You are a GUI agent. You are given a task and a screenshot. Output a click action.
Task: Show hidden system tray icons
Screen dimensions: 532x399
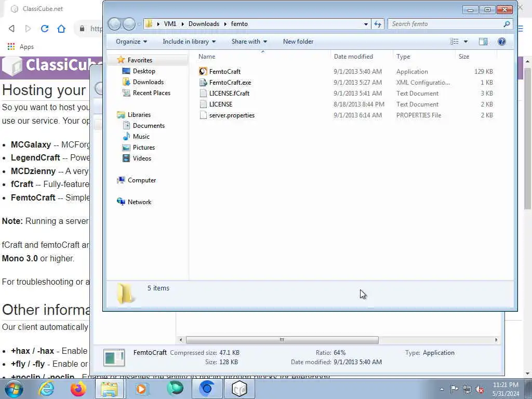tap(442, 389)
